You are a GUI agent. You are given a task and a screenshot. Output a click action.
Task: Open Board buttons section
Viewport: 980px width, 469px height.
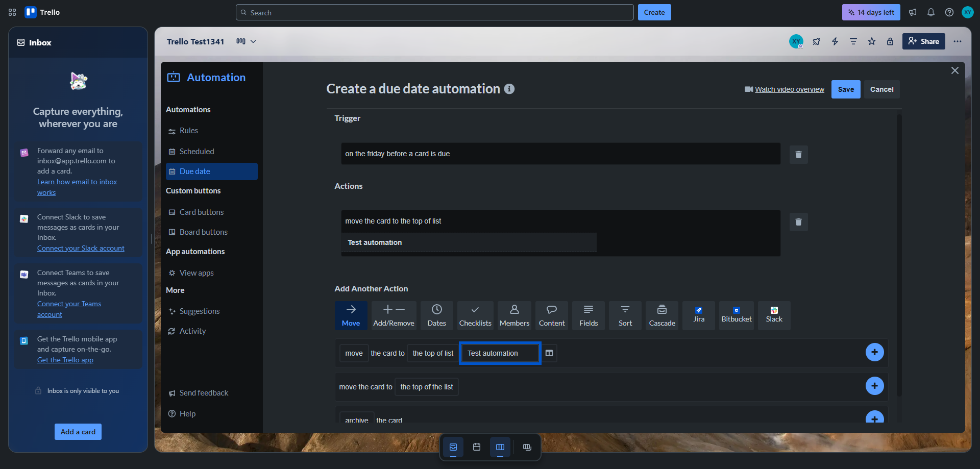coord(211,232)
